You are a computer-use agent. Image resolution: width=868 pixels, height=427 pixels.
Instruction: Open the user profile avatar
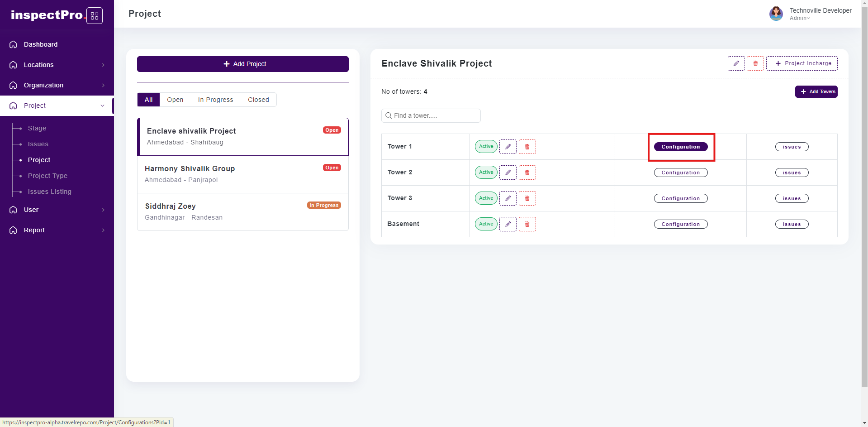point(776,14)
